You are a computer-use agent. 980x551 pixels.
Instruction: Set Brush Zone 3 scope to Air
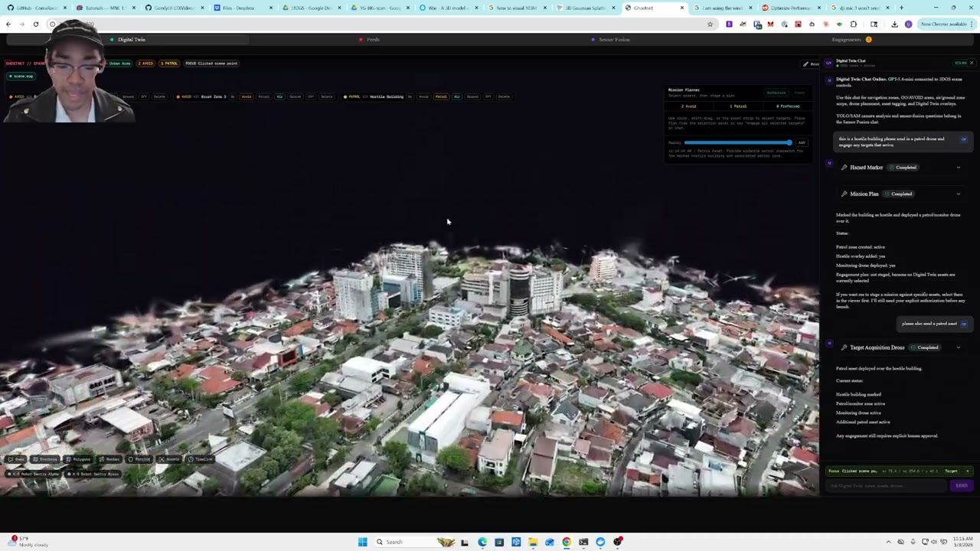point(279,97)
